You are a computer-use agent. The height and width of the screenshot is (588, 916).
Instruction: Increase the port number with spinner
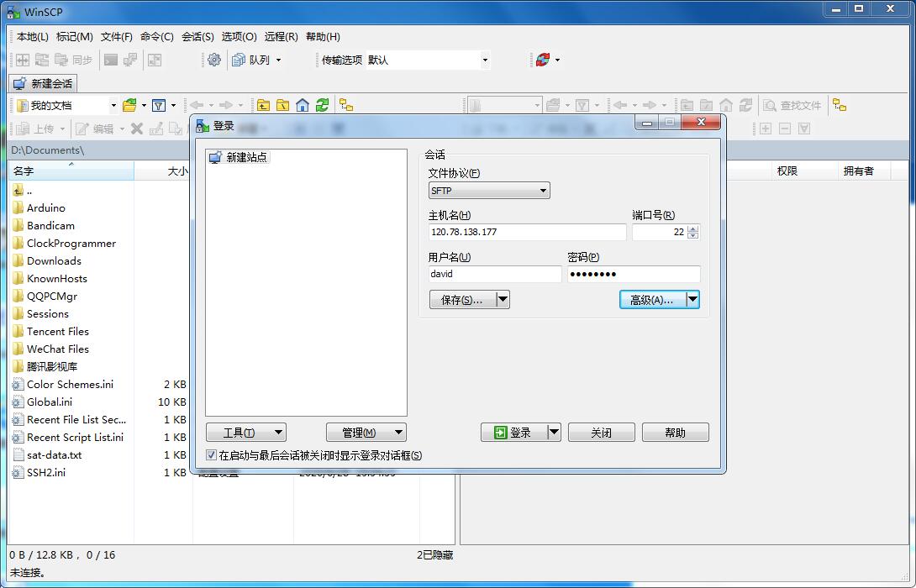click(692, 228)
